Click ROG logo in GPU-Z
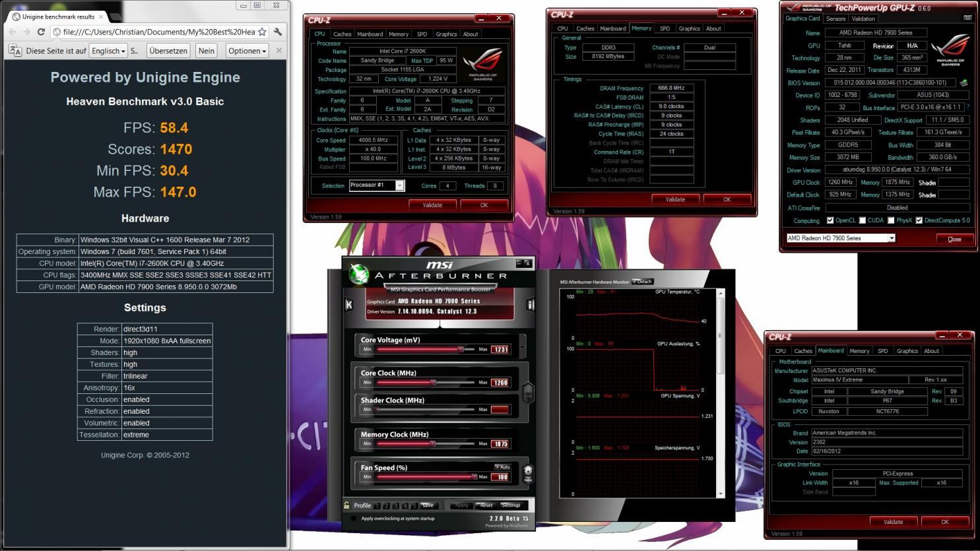Image resolution: width=980 pixels, height=551 pixels. [x=950, y=49]
